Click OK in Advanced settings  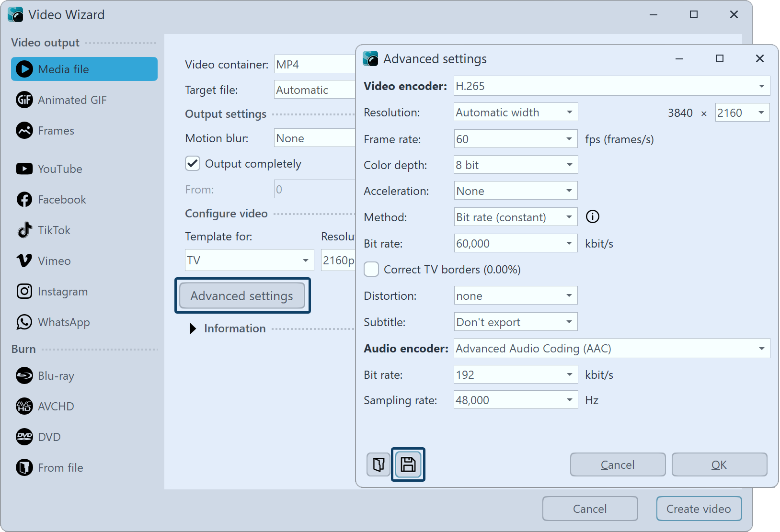pos(719,464)
